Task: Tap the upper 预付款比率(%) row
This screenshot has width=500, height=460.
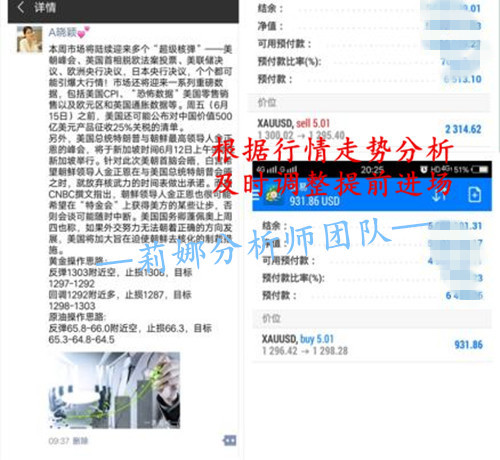Action: pos(369,62)
